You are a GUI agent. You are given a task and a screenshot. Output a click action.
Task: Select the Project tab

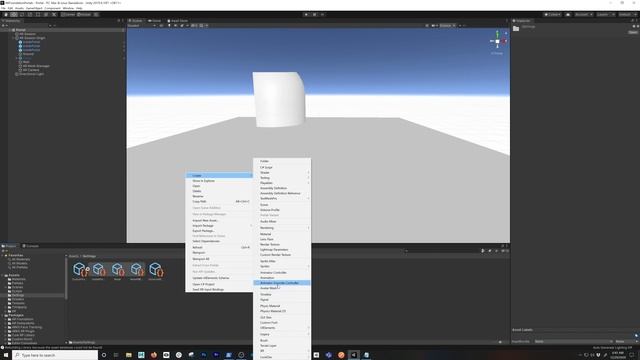(x=9, y=246)
